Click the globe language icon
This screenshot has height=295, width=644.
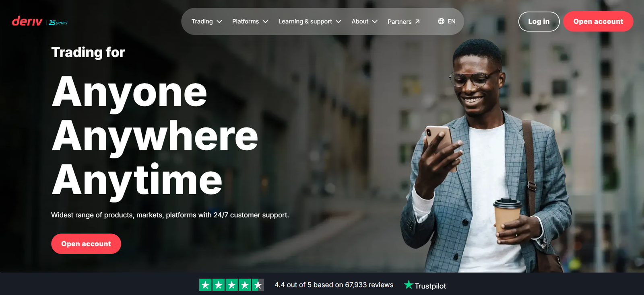441,21
